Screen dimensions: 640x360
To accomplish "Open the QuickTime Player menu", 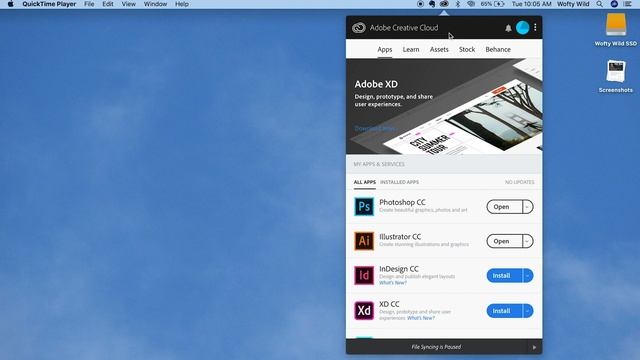I will pyautogui.click(x=49, y=4).
